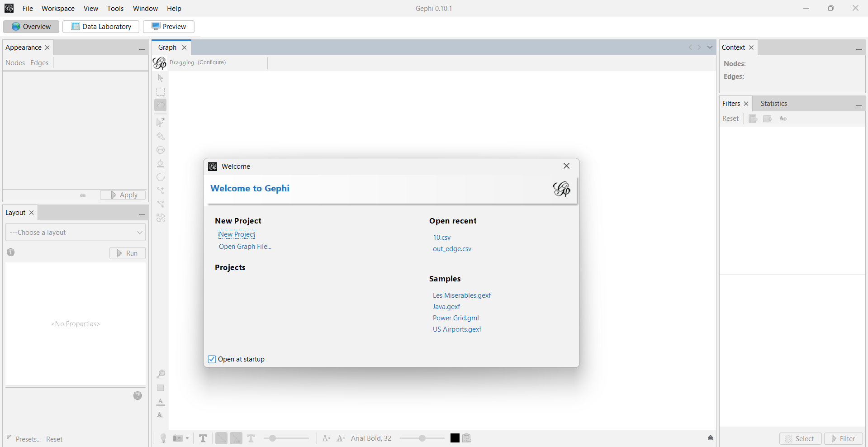Click the layout help question mark icon
The height and width of the screenshot is (447, 868).
click(x=138, y=395)
